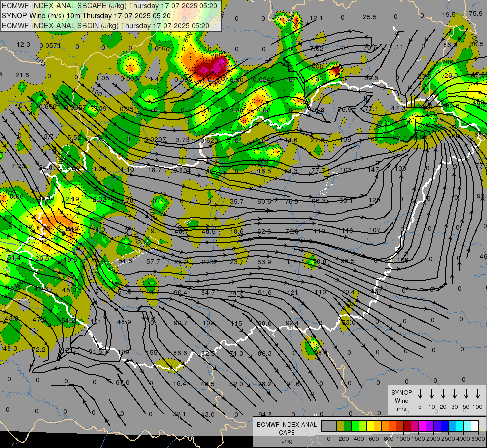Click the map value 155
Viewport: 487px width, 448px height.
[x=152, y=353]
